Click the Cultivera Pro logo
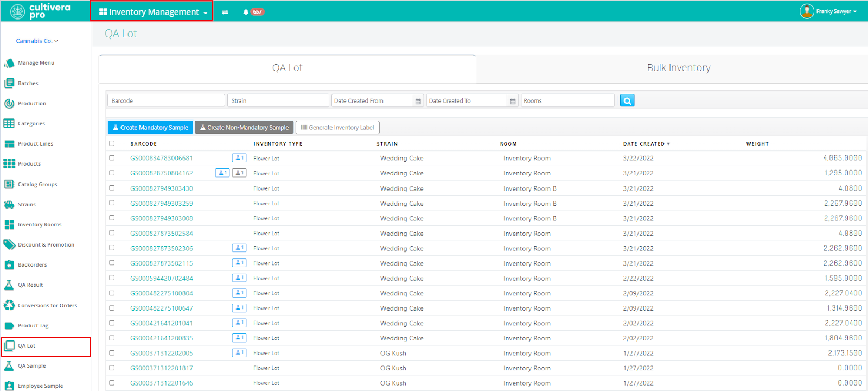Viewport: 868px width, 391px height. pos(41,11)
